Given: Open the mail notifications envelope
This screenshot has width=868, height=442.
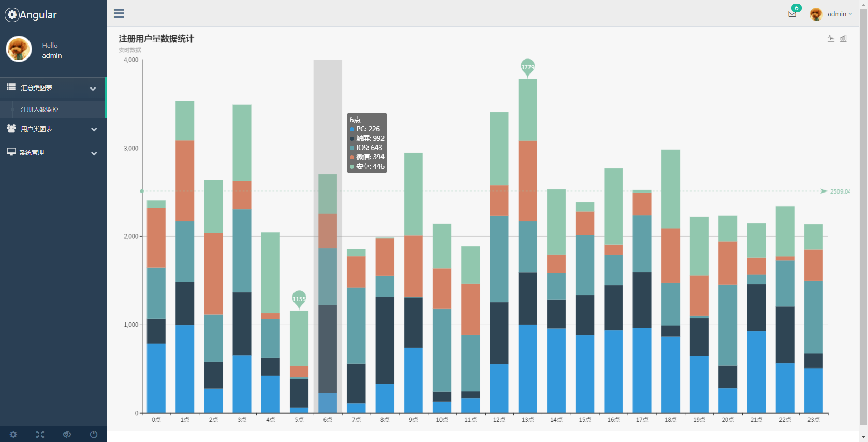Looking at the screenshot, I should [x=792, y=14].
